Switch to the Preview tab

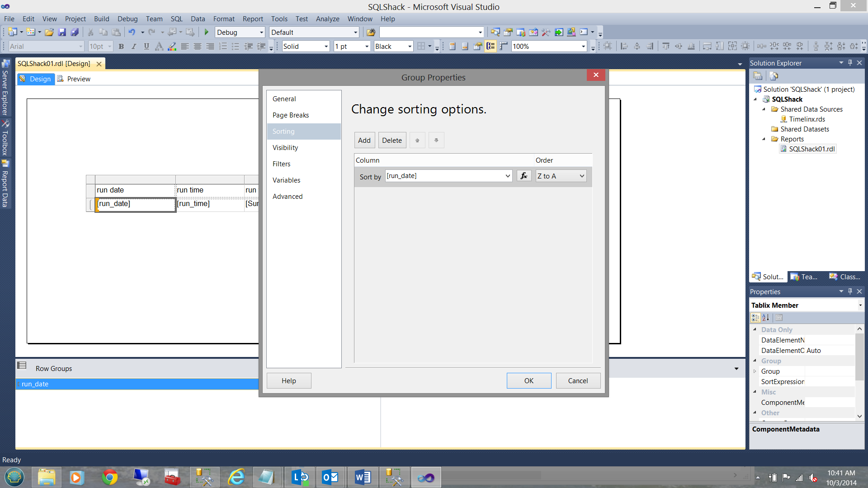(74, 79)
